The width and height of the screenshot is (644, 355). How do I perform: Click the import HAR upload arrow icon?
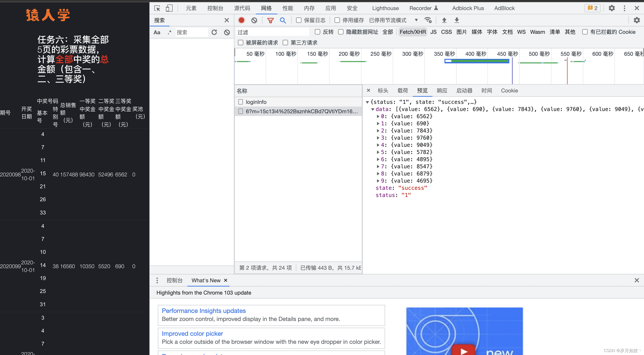[444, 20]
